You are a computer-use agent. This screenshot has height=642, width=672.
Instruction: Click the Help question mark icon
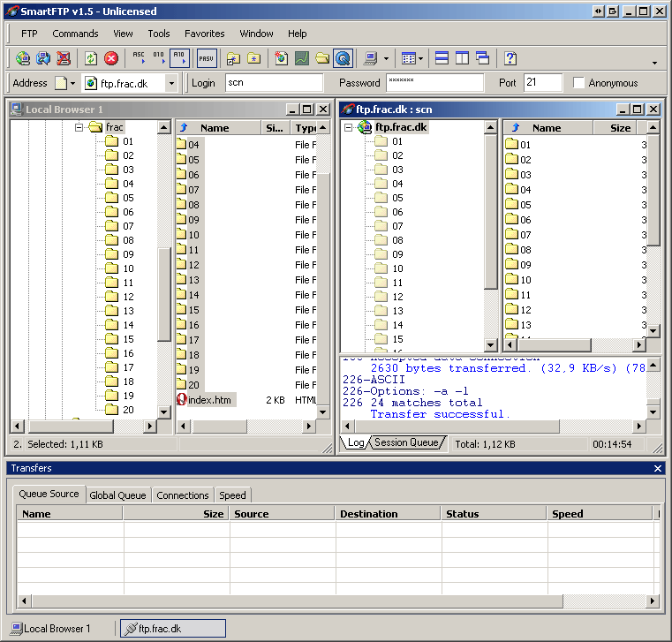[510, 58]
